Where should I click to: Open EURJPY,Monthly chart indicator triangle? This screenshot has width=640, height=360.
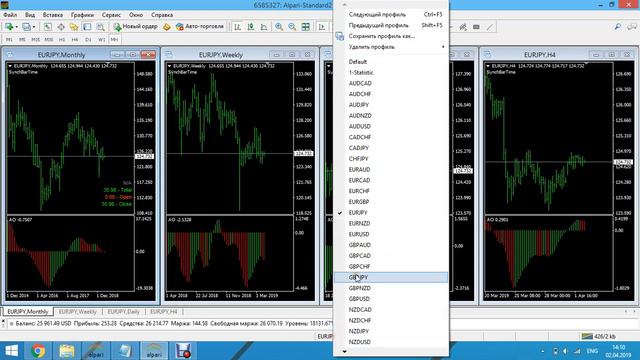click(x=10, y=66)
